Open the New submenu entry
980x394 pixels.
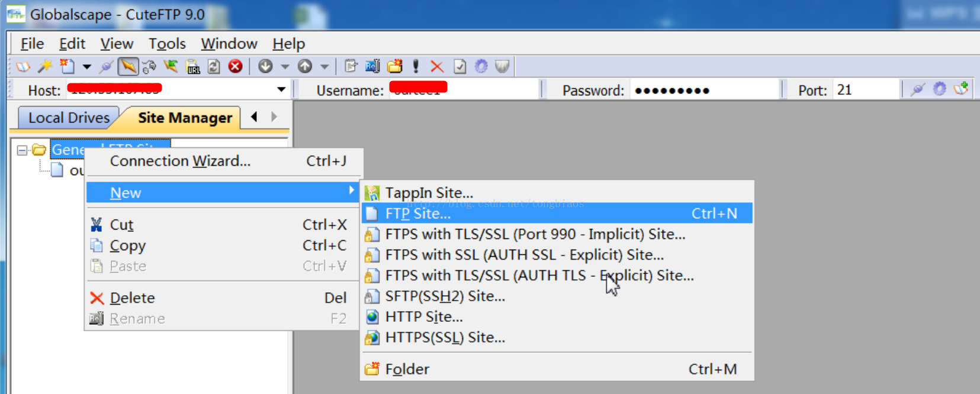(x=224, y=193)
